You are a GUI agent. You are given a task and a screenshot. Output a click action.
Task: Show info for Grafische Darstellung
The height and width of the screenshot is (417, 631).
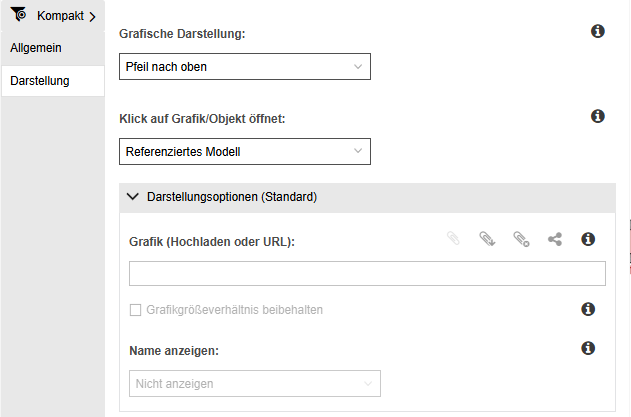[598, 31]
